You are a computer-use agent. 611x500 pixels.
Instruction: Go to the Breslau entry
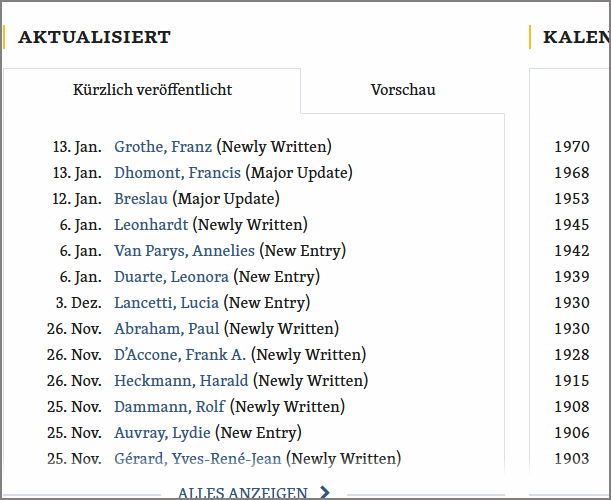click(x=141, y=199)
